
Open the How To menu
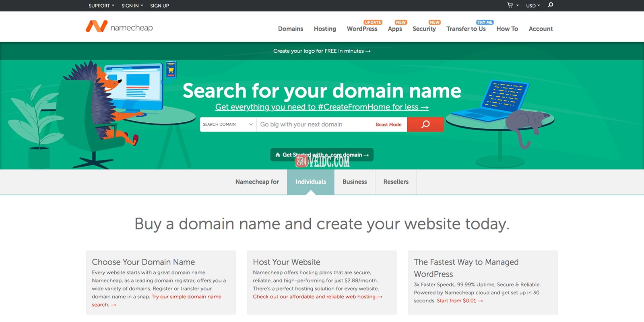click(x=507, y=29)
